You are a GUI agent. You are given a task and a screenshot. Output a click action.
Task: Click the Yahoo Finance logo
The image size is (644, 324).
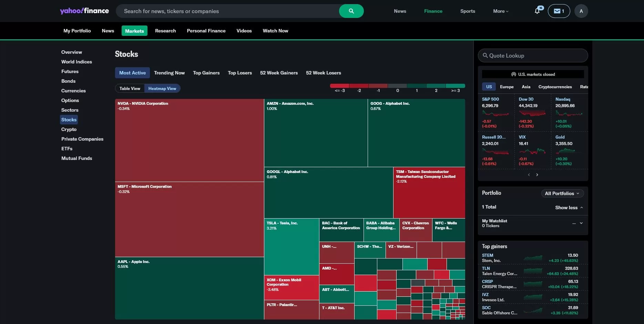point(84,11)
